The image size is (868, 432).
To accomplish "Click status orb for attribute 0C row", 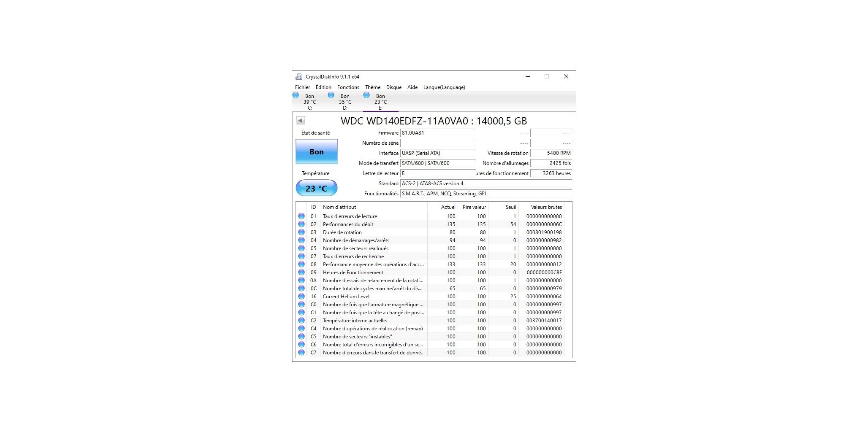I will [x=301, y=288].
